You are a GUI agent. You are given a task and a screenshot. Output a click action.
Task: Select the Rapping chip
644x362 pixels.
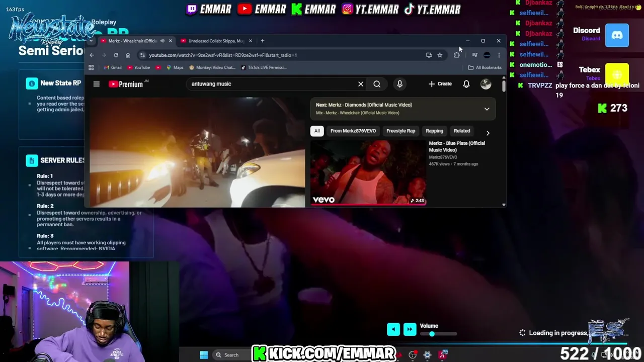coord(434,131)
